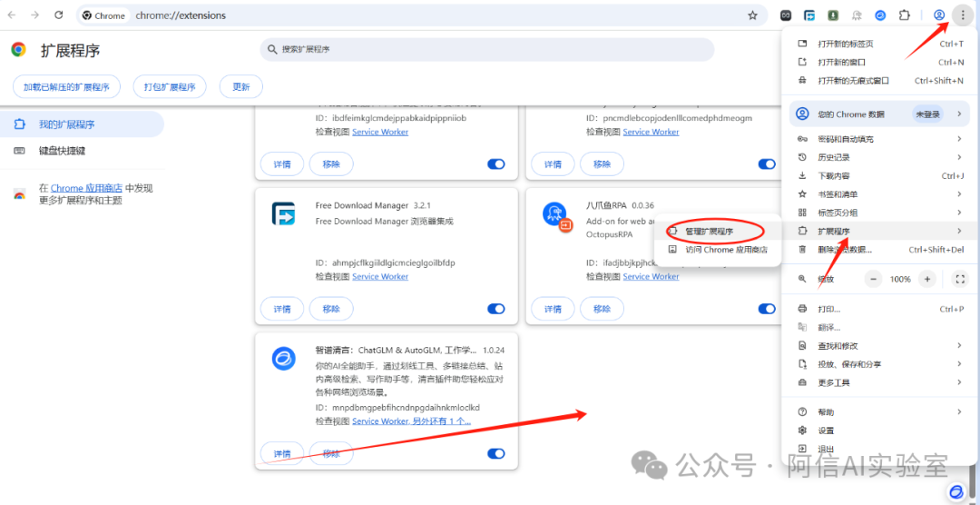Viewport: 980px width, 505px height.
Task: Click the printer icon beside 打印
Action: pos(803,309)
